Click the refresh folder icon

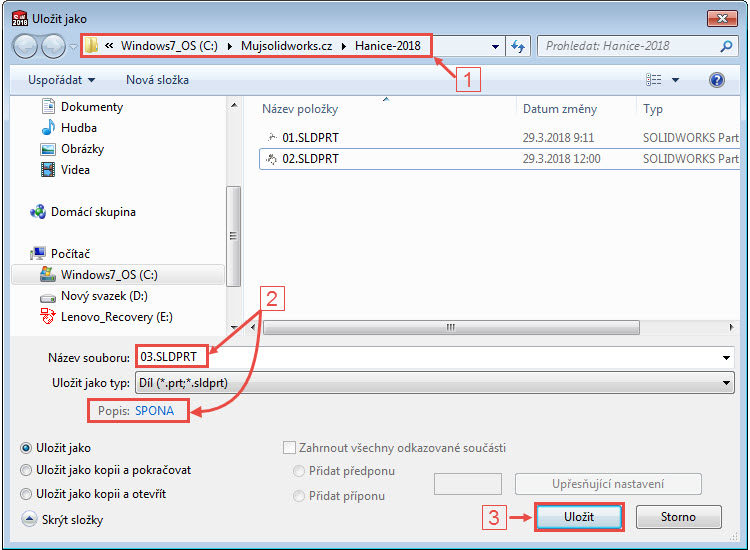(x=518, y=46)
